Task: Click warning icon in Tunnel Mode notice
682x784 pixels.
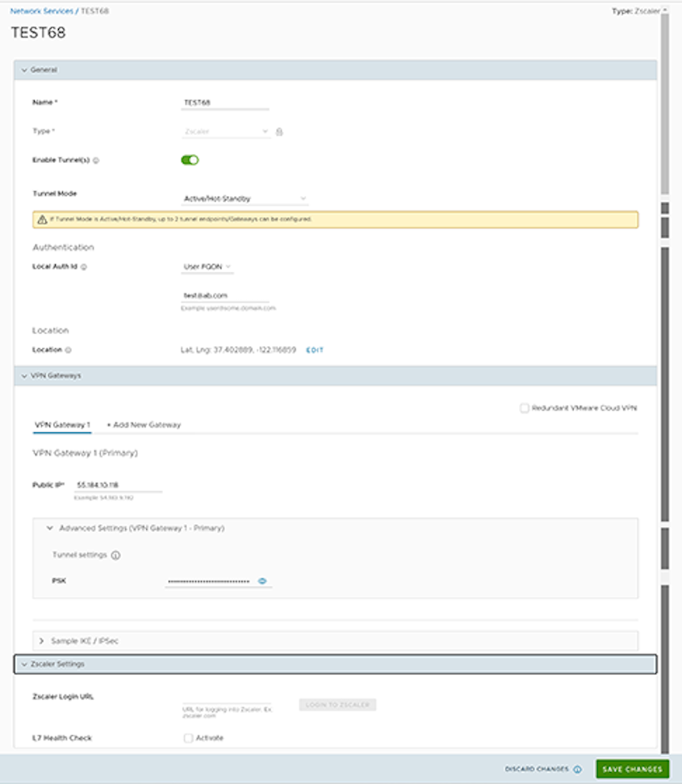Action: (x=40, y=219)
